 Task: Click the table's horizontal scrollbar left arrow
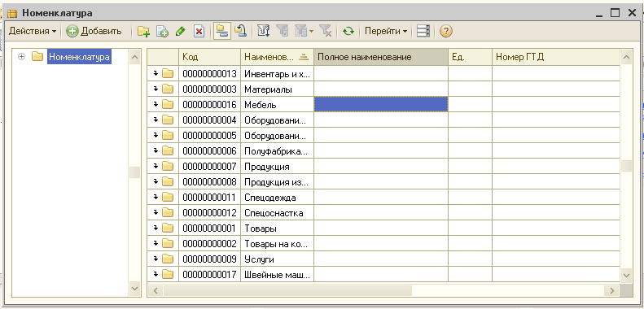coord(156,290)
